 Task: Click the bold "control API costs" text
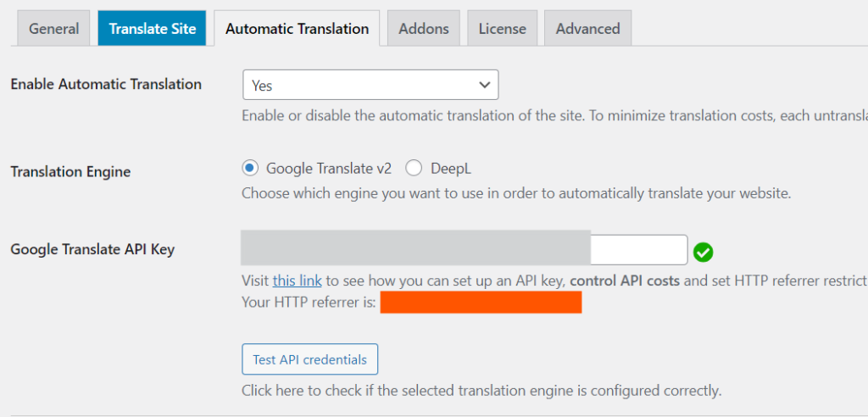pos(625,280)
